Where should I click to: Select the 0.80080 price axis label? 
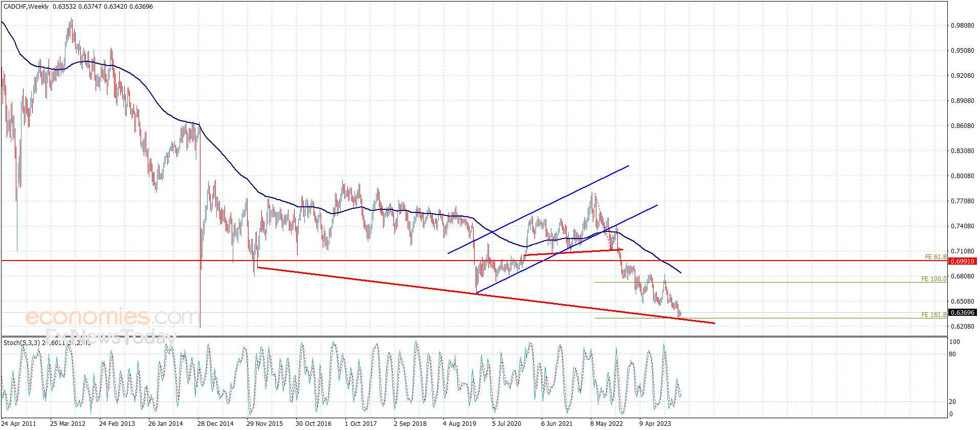point(962,176)
